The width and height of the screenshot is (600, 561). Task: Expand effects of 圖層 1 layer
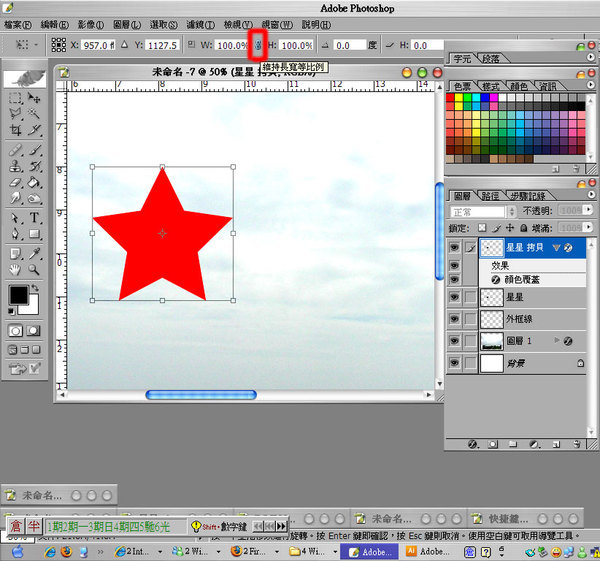coord(556,341)
